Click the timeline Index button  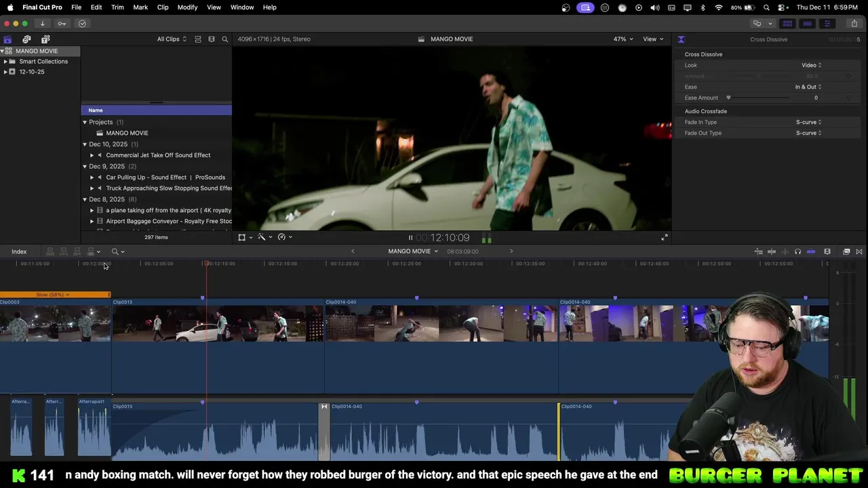[19, 252]
